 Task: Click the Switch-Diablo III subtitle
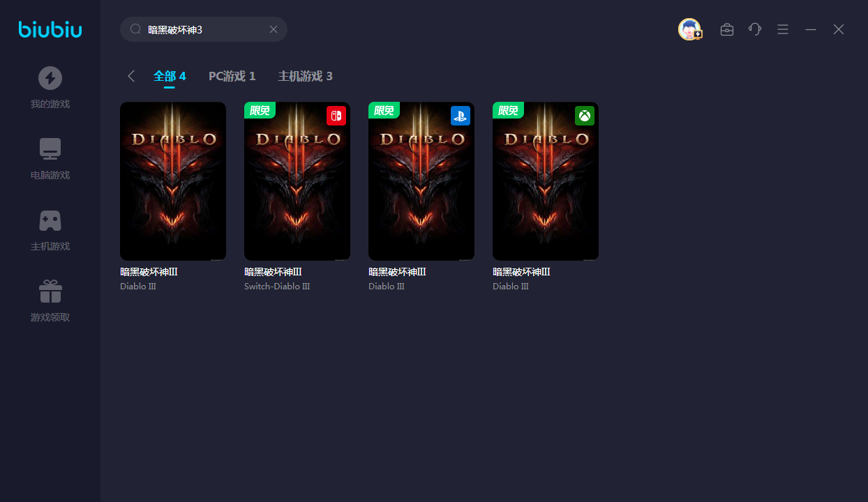coord(277,287)
